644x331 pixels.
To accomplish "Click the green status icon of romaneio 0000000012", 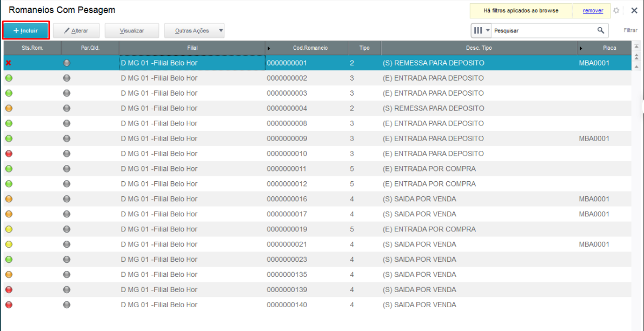I will 9,183.
